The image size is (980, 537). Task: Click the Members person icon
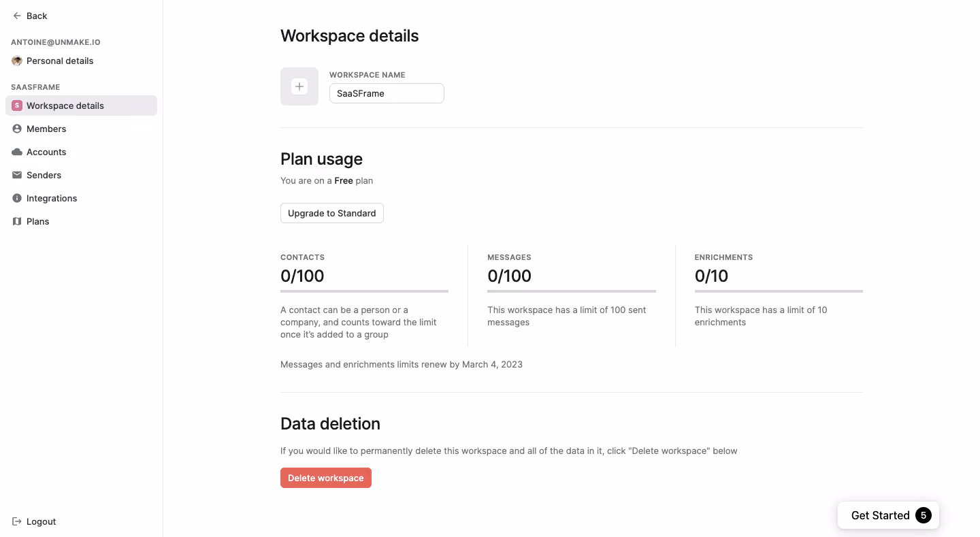coord(17,129)
